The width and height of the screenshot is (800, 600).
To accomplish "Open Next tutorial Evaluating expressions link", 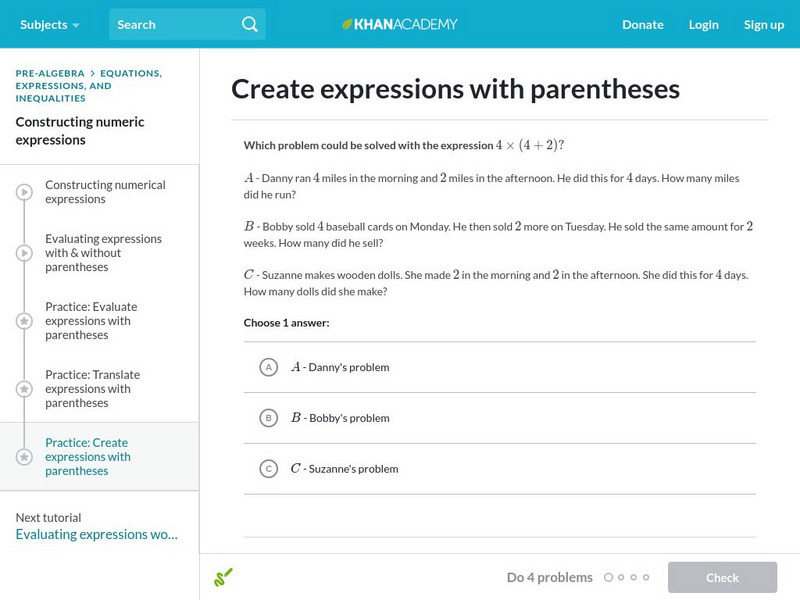I will pos(96,534).
